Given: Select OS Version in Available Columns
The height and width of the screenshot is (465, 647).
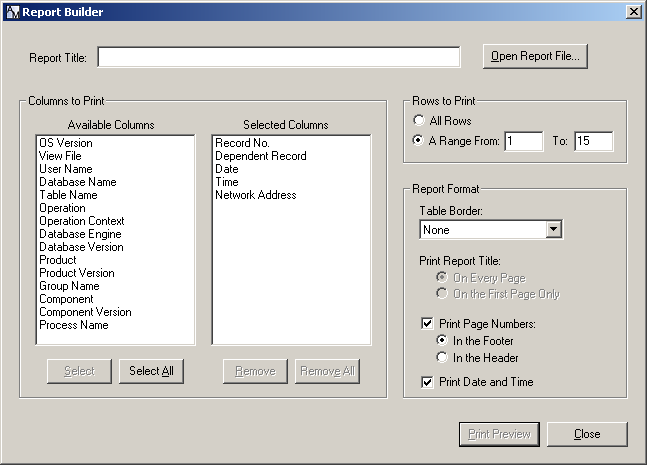Looking at the screenshot, I should [x=66, y=143].
